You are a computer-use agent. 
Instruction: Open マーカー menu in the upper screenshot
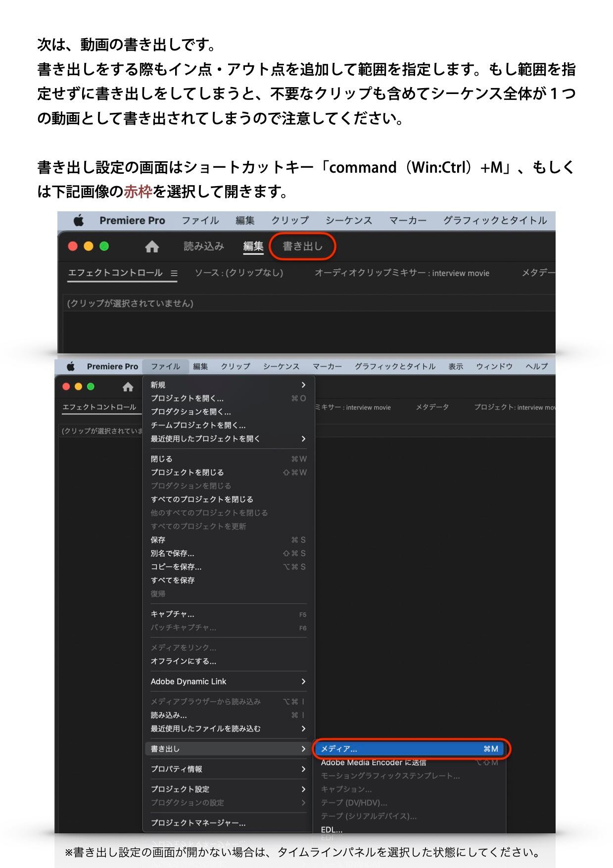(408, 221)
